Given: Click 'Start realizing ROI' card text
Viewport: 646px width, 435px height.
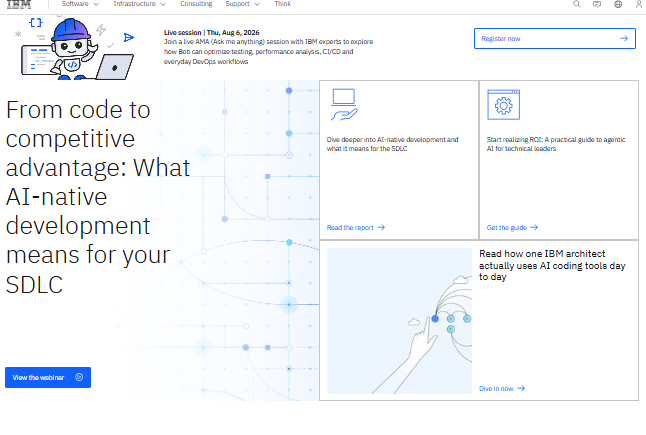Looking at the screenshot, I should [556, 144].
